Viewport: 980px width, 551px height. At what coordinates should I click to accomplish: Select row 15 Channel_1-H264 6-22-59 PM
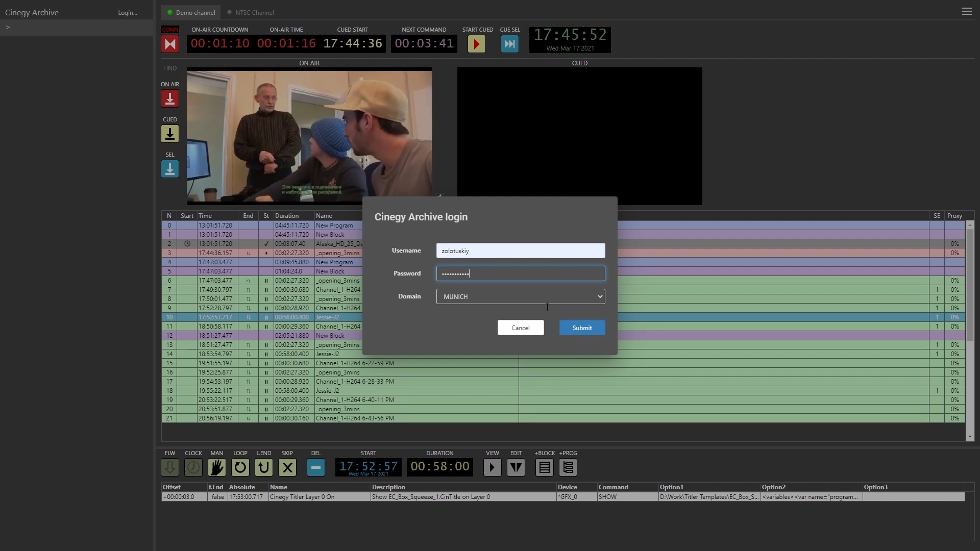point(563,363)
